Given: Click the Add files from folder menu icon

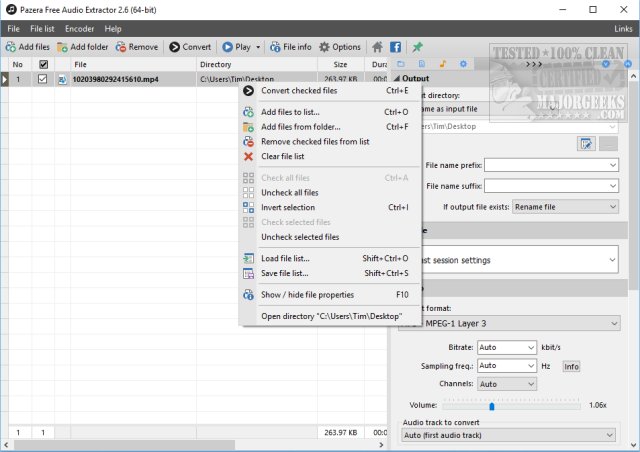Looking at the screenshot, I should [x=248, y=127].
